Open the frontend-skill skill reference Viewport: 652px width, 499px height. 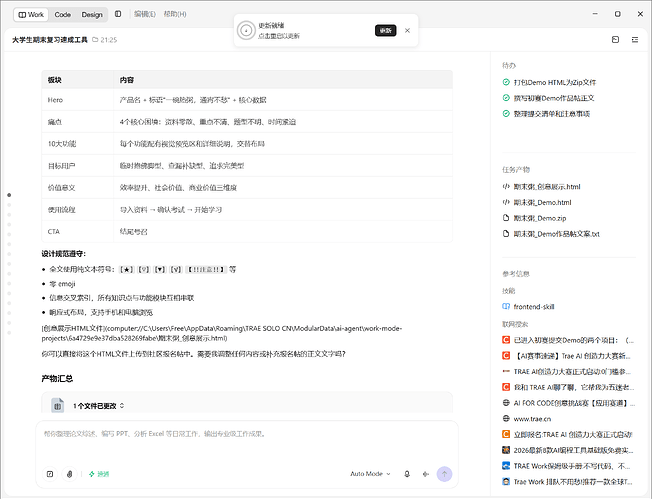(x=534, y=307)
